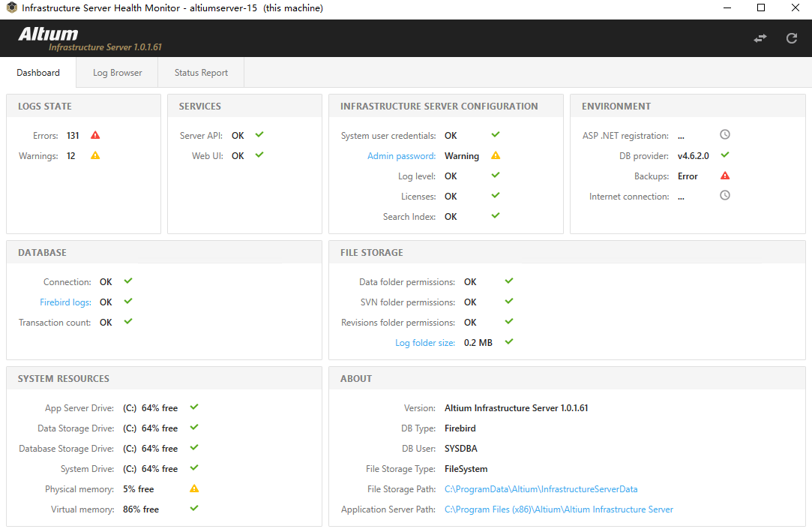This screenshot has width=812, height=529.
Task: Click the Altium logo in the header
Action: pyautogui.click(x=48, y=34)
